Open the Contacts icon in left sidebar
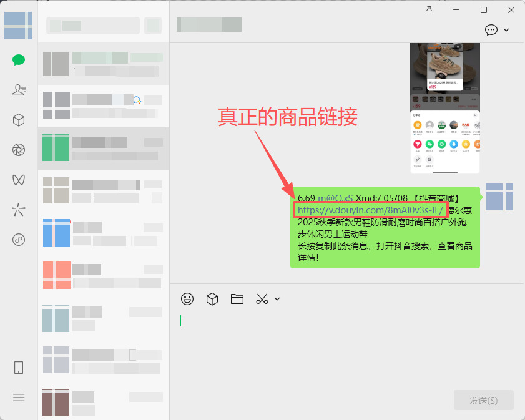 pyautogui.click(x=19, y=90)
